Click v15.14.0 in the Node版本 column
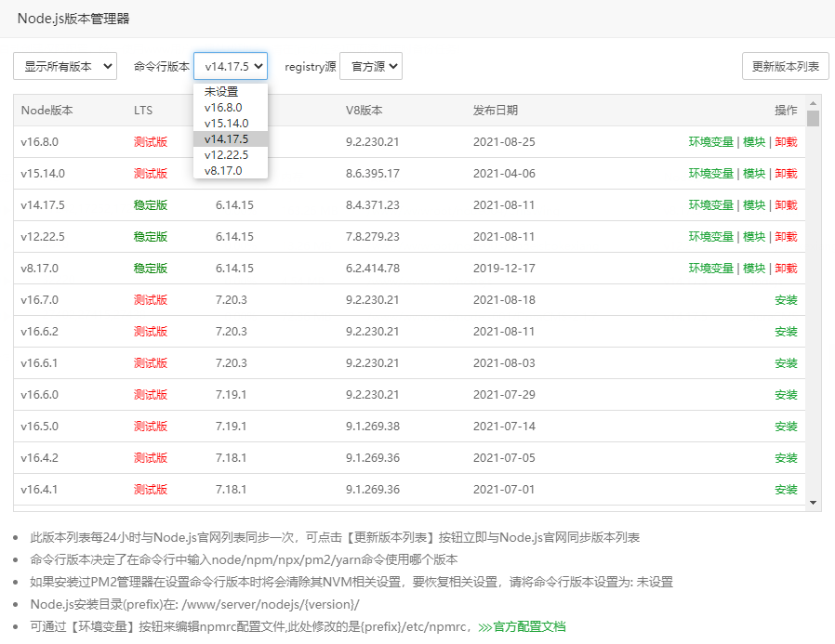 [43, 174]
